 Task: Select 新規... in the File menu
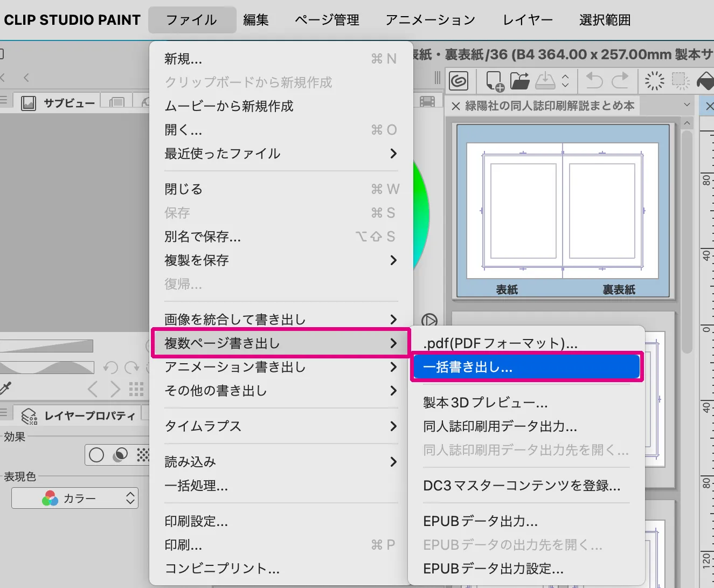tap(281, 59)
